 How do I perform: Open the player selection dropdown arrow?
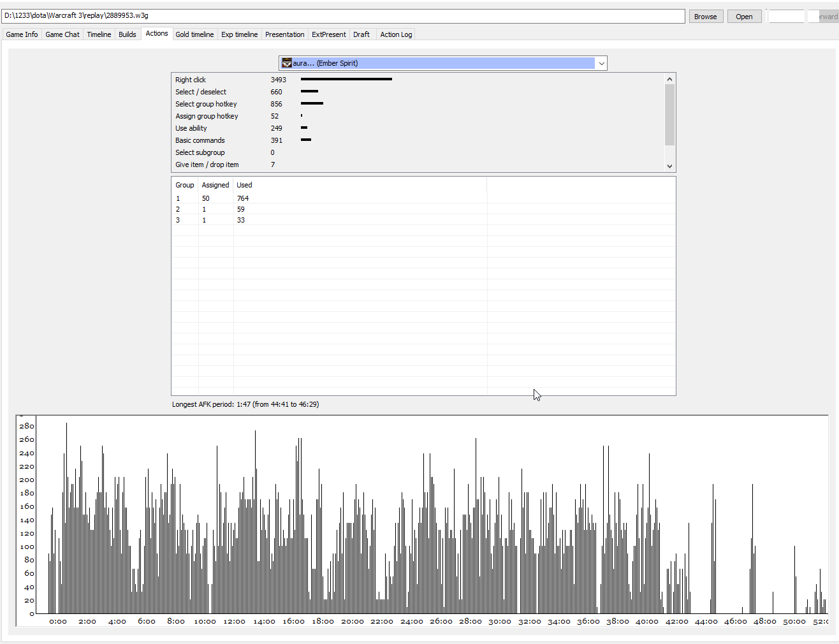601,63
